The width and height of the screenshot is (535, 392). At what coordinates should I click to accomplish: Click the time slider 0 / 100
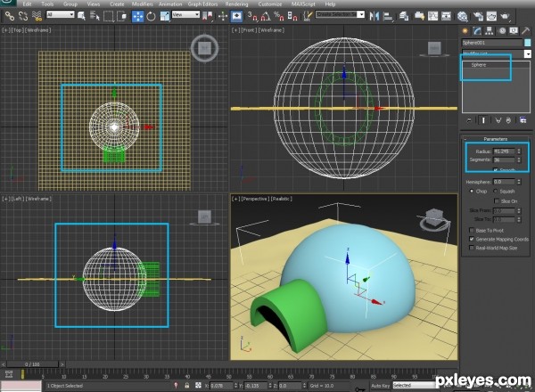[x=33, y=364]
